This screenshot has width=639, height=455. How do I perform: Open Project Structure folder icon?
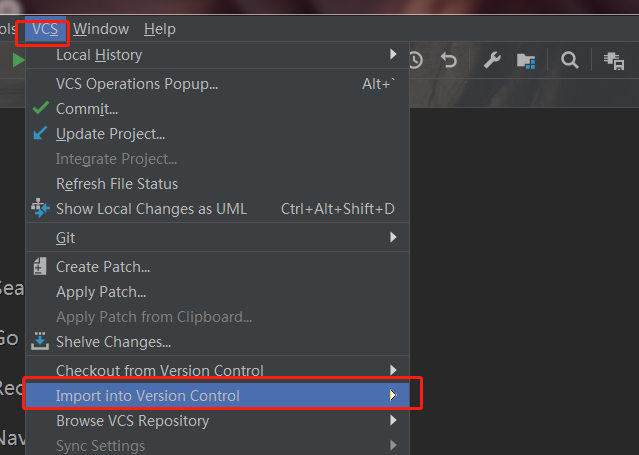(526, 60)
